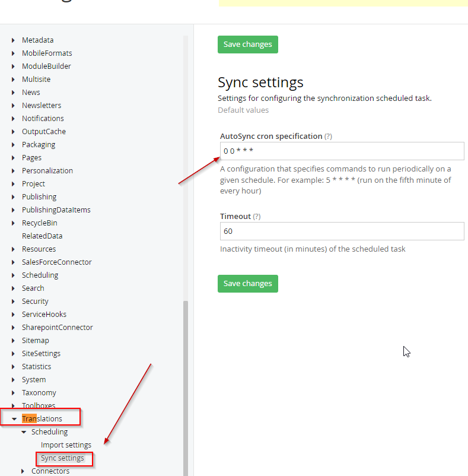This screenshot has height=476, width=468.
Task: Expand the System node arrow
Action: [x=13, y=379]
